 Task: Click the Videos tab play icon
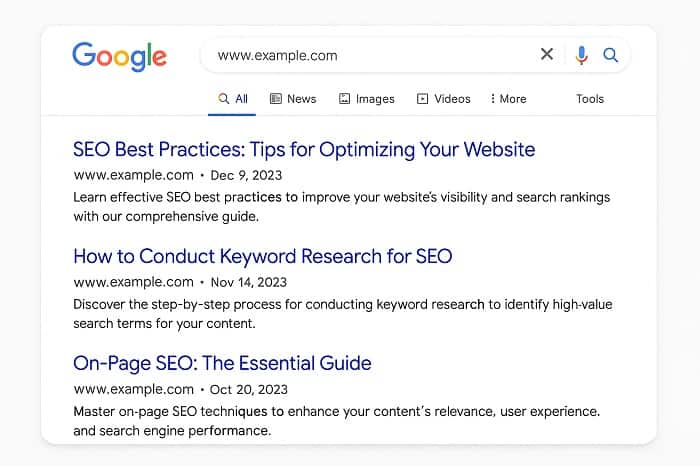point(423,99)
